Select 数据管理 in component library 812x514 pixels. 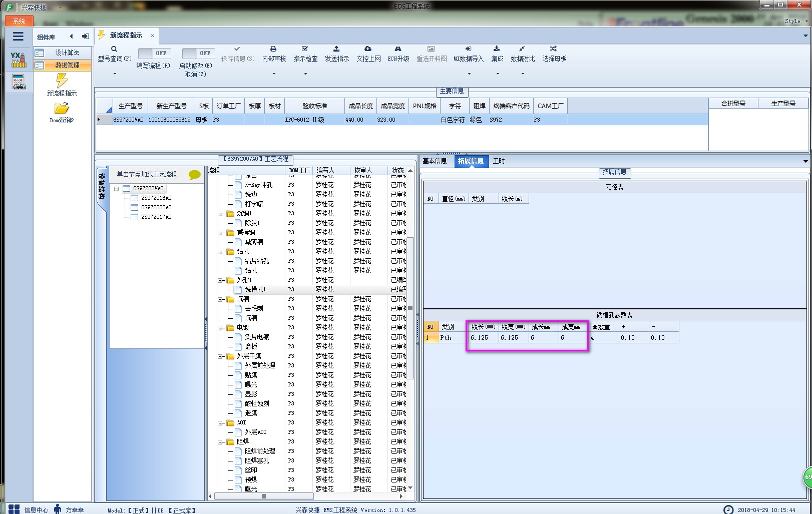(x=63, y=65)
